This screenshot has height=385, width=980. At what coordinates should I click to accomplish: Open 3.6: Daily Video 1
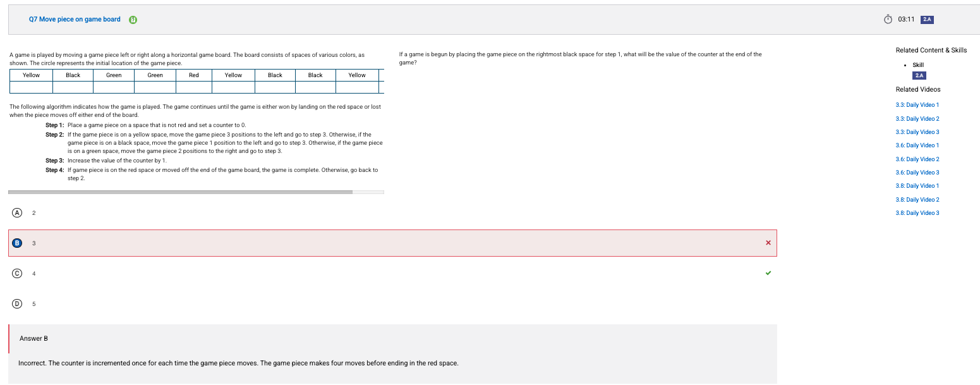917,145
